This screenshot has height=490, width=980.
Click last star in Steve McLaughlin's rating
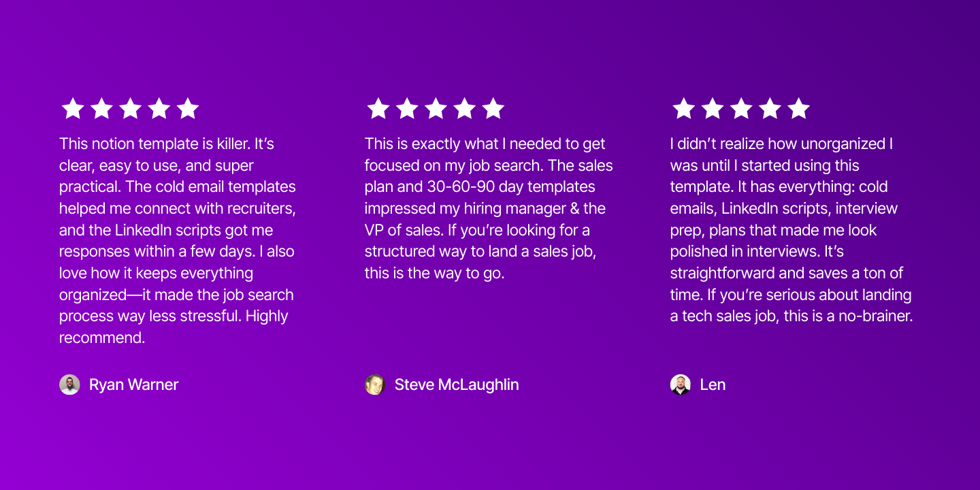493,108
